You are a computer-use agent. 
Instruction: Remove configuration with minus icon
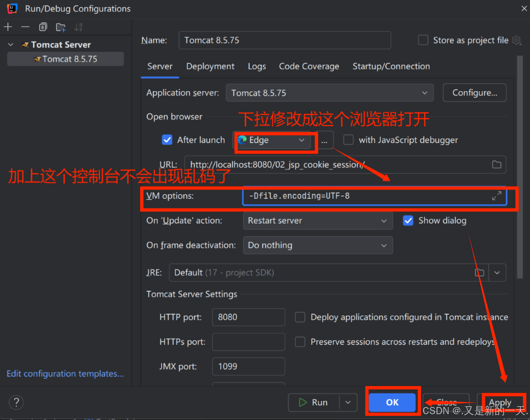pyautogui.click(x=25, y=27)
